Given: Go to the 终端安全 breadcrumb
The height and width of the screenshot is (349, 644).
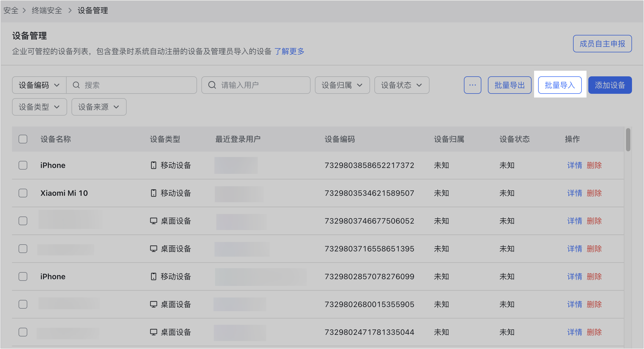Looking at the screenshot, I should (x=47, y=10).
